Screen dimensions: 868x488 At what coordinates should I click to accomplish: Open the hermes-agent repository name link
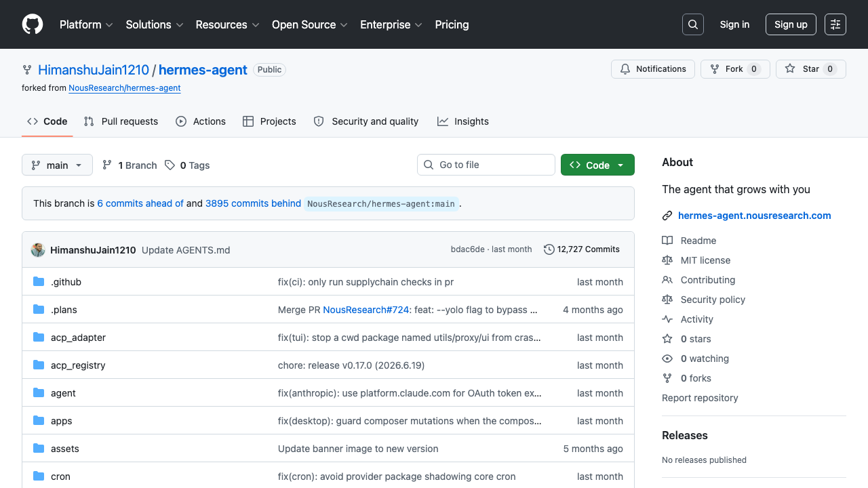[203, 70]
